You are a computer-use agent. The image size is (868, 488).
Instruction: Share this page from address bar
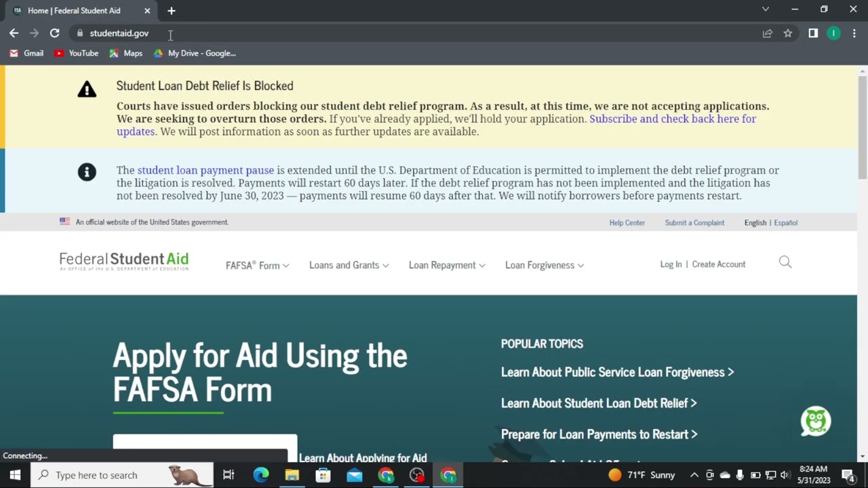click(768, 33)
